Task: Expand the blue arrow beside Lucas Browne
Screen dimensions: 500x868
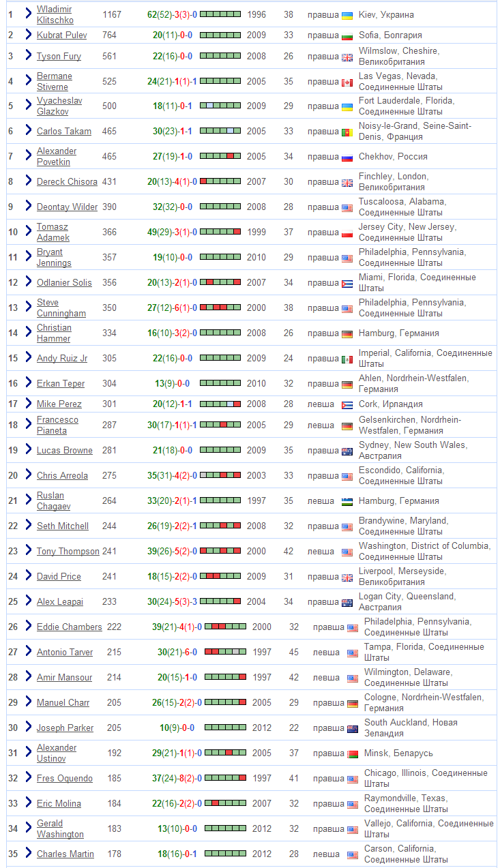Action: [x=28, y=449]
